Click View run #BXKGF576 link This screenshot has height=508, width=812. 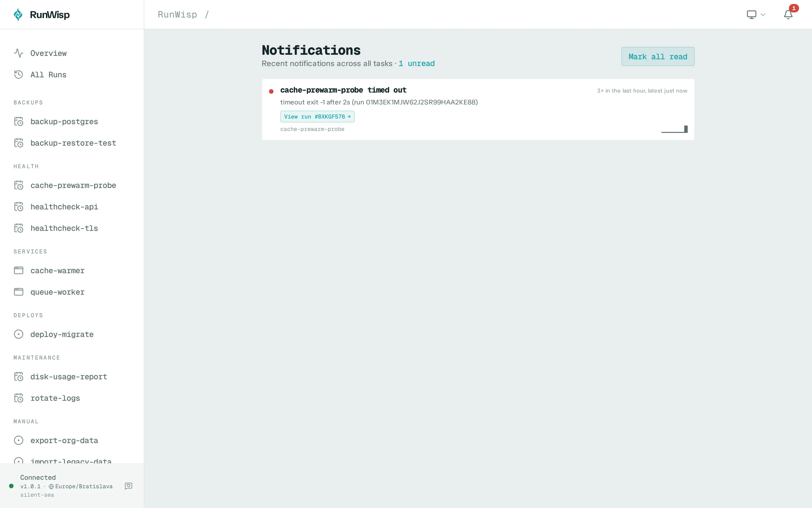pos(317,117)
